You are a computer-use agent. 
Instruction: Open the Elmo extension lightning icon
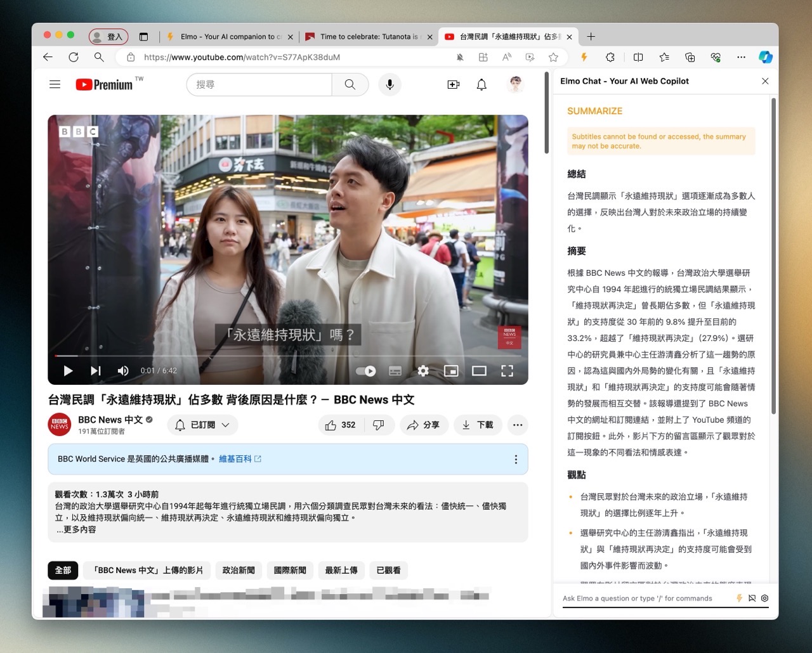click(x=584, y=57)
